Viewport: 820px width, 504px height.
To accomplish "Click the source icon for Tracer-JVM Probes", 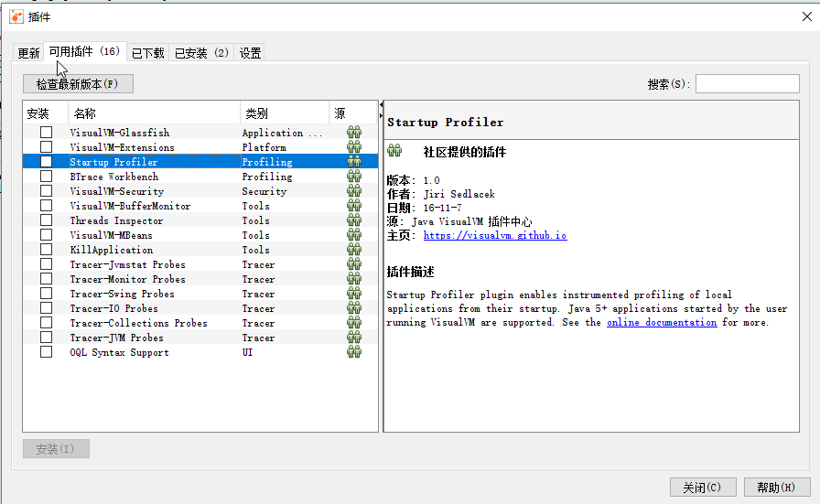I will coord(354,338).
